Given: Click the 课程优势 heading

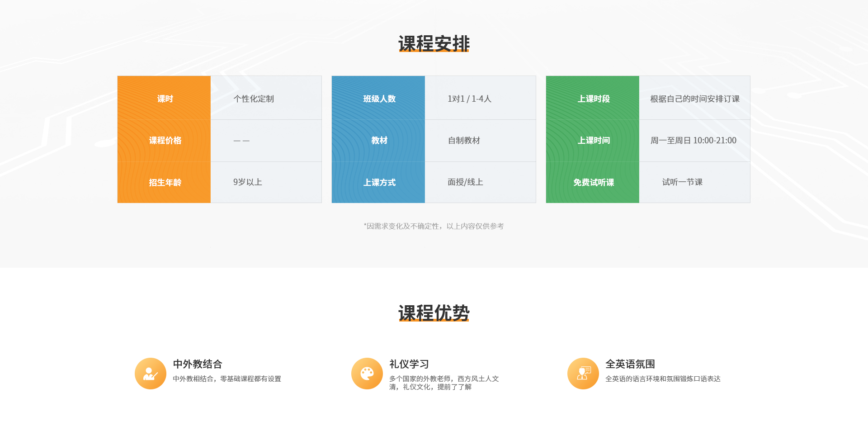Looking at the screenshot, I should [434, 313].
